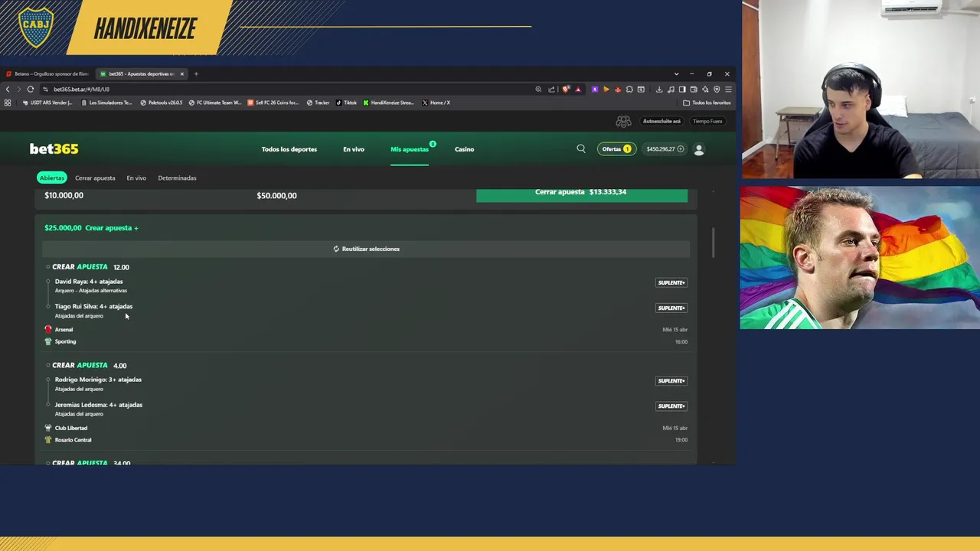Open the Brave Shields lion icon
980x551 pixels.
[x=566, y=89]
